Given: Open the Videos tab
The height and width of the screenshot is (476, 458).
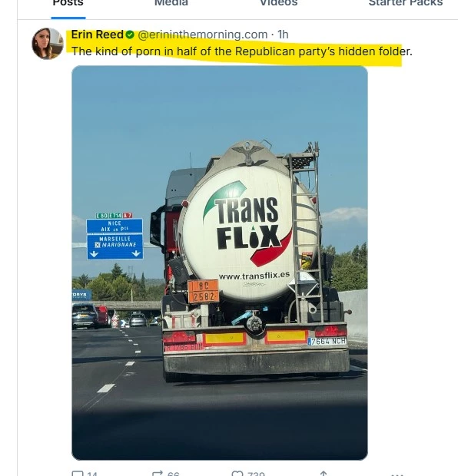Looking at the screenshot, I should click(279, 4).
